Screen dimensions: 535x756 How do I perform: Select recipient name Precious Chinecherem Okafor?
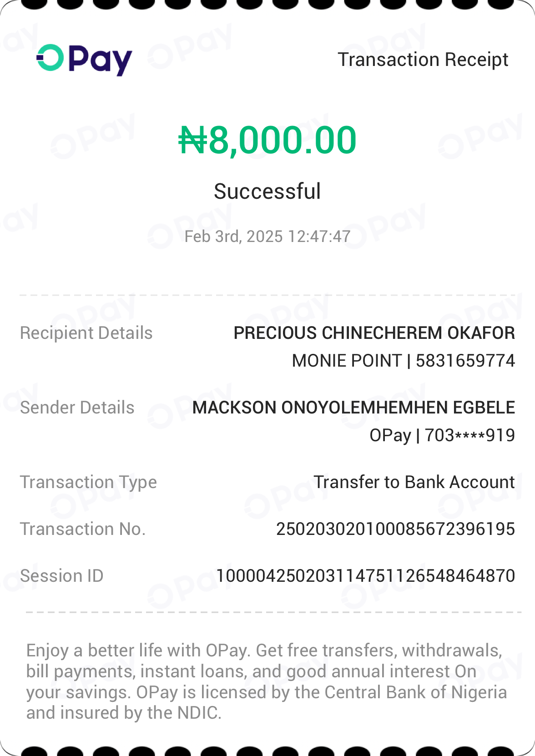tap(374, 333)
